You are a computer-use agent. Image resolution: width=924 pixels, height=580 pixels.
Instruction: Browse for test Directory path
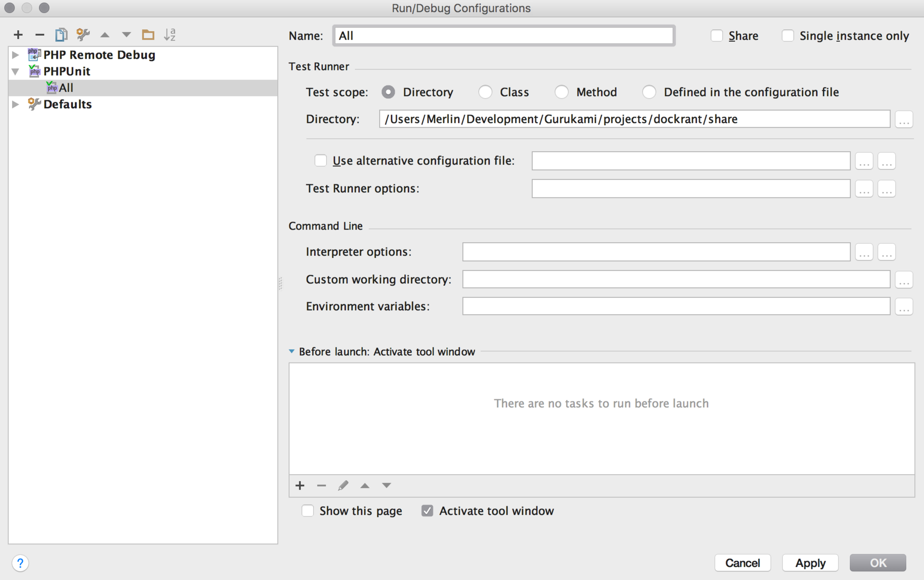point(904,119)
